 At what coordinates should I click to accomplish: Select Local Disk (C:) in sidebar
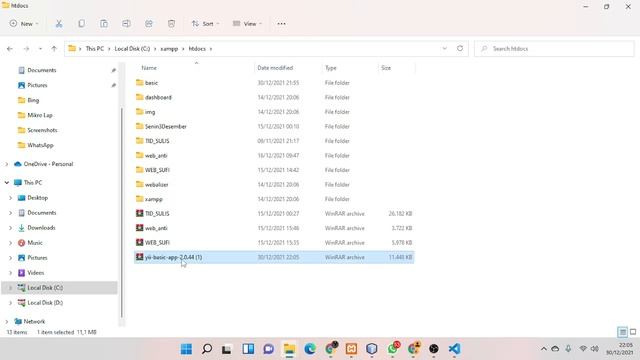60,288
